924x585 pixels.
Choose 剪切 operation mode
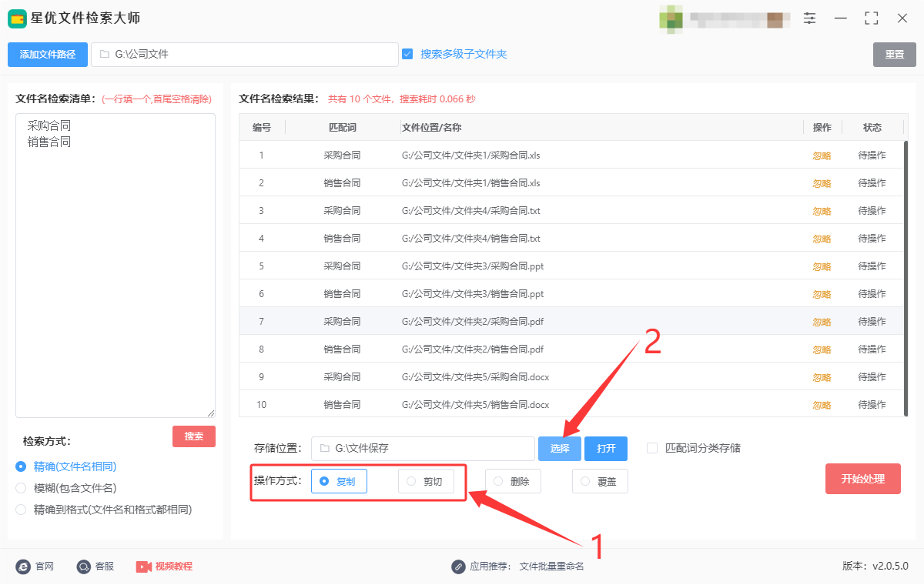point(426,481)
